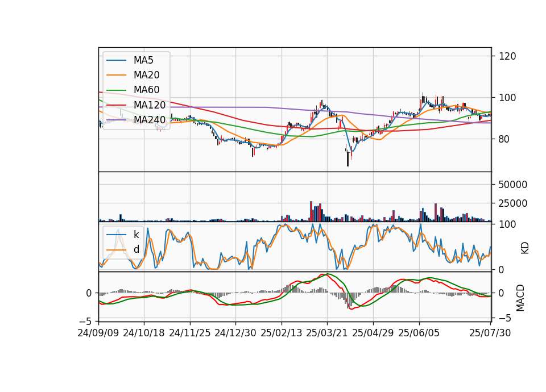Click the 100 tick on the price axis
Viewport: 546px width, 392px height.
point(507,97)
